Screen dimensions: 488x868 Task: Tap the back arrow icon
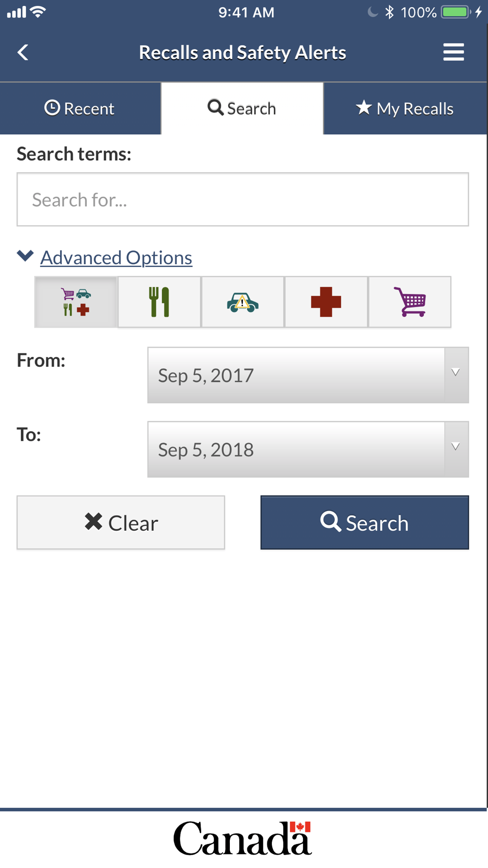point(23,52)
